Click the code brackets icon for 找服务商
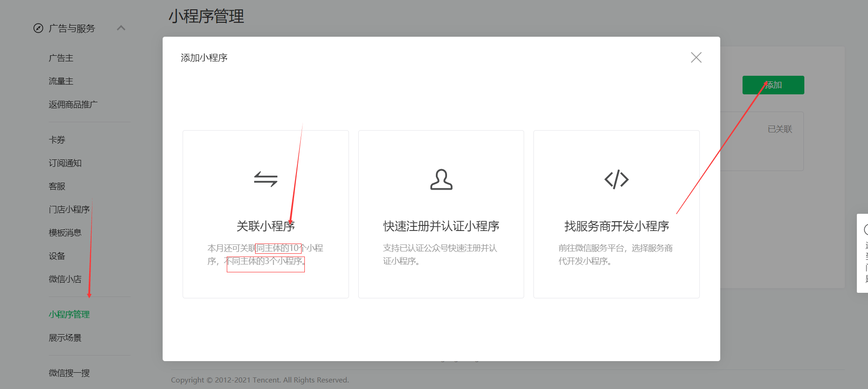The image size is (868, 389). (617, 179)
